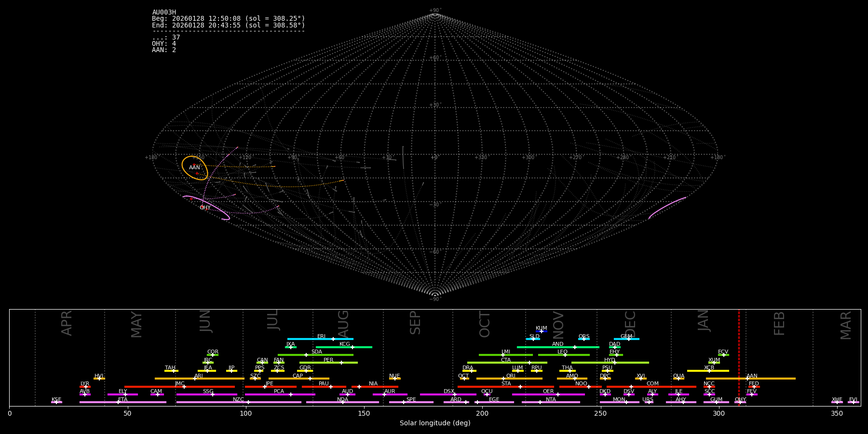Click the SLD shower label
The height and width of the screenshot is (434, 868).
click(534, 337)
